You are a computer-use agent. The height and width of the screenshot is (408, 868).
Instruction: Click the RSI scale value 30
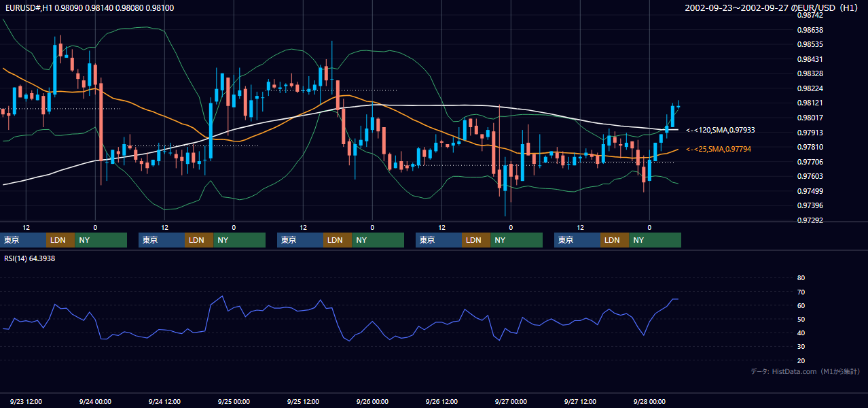(801, 346)
